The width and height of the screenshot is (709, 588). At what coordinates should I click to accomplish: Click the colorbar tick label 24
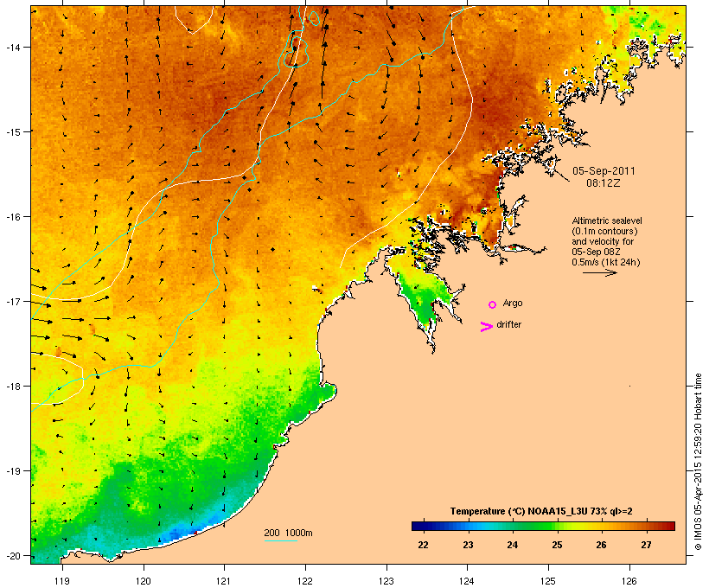513,545
